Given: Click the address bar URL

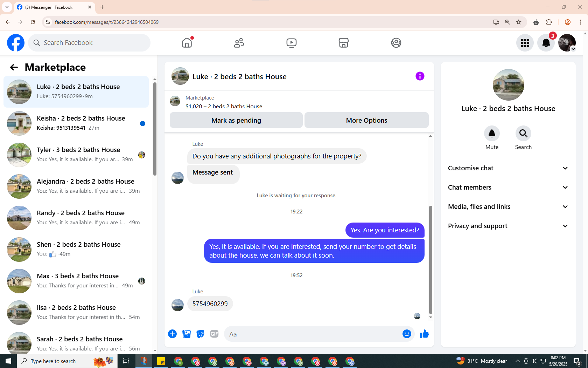Looking at the screenshot, I should 107,22.
